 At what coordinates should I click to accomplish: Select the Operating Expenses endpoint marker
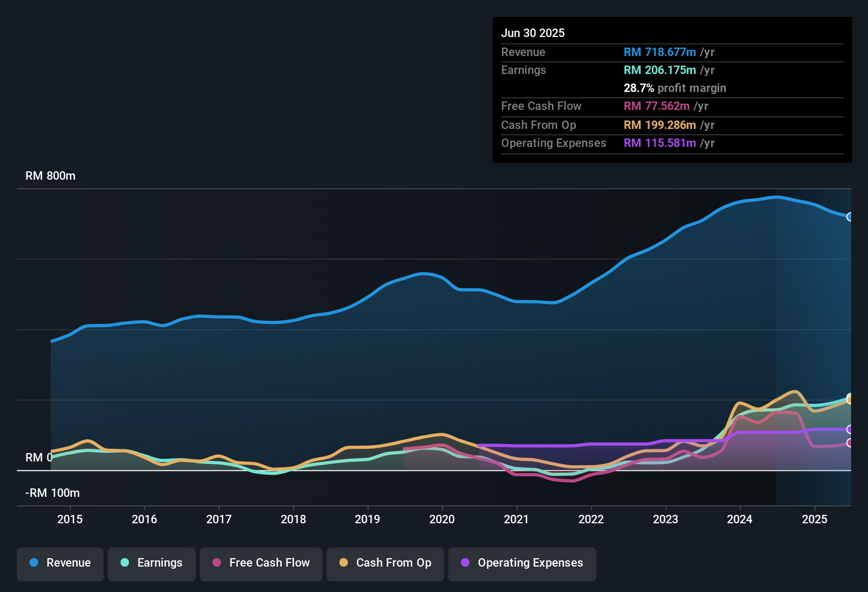point(850,429)
